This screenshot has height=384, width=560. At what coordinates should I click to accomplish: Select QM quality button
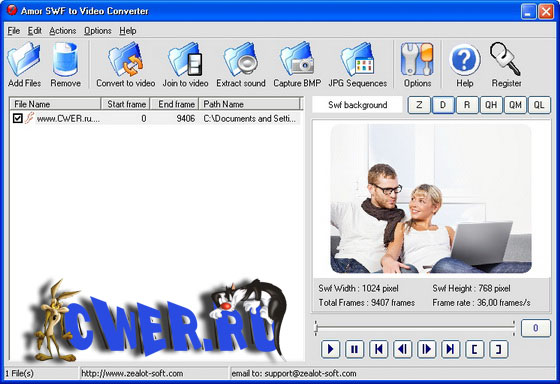(515, 105)
